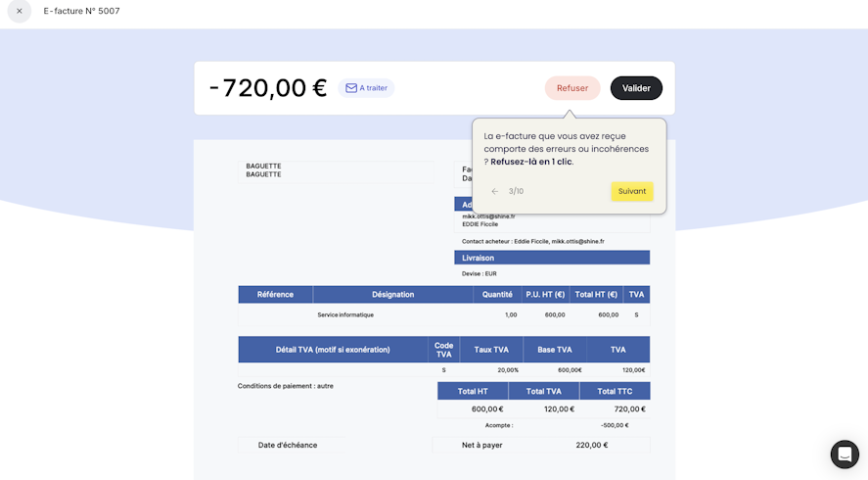Select the Désignation column header
868x480 pixels.
(x=392, y=294)
